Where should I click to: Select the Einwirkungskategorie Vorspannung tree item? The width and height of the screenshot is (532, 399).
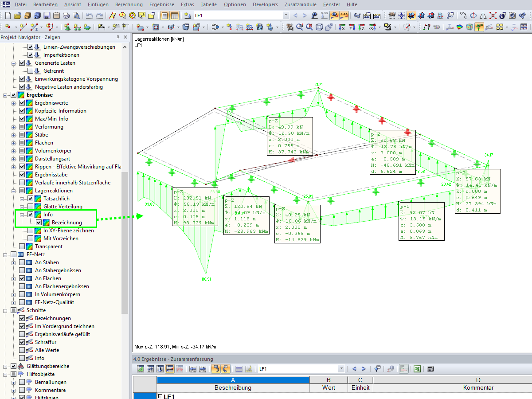click(x=76, y=79)
